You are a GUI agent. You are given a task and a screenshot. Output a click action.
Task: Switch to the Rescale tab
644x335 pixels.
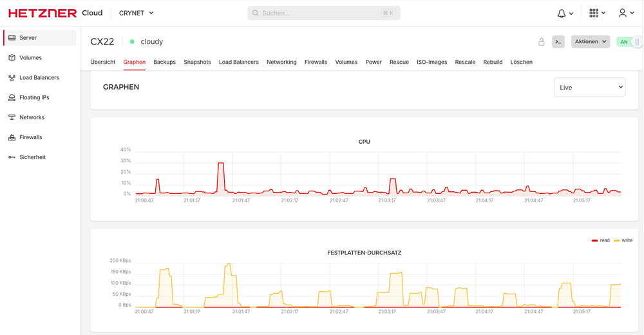[x=465, y=62]
